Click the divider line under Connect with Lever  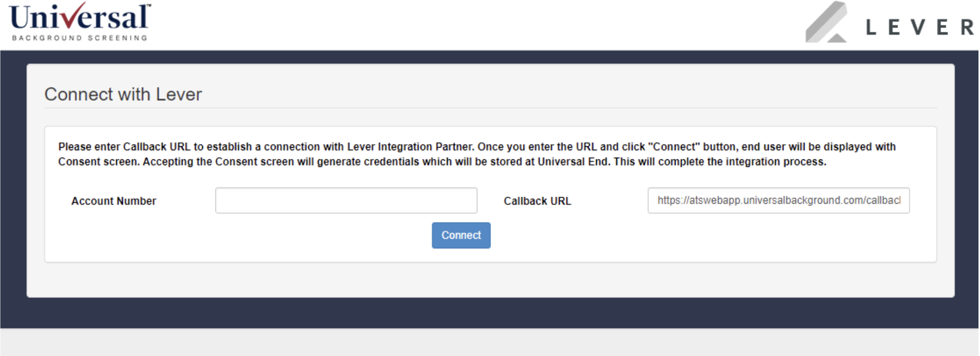click(485, 108)
